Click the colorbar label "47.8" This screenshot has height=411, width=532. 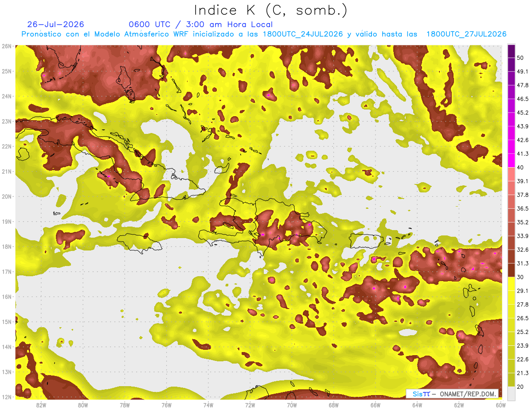click(x=523, y=85)
